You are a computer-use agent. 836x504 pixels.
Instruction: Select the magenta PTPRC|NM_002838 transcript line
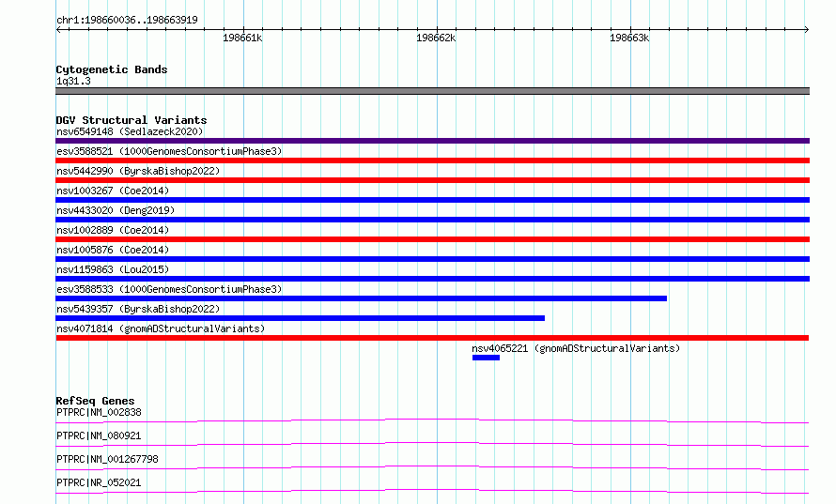click(432, 420)
